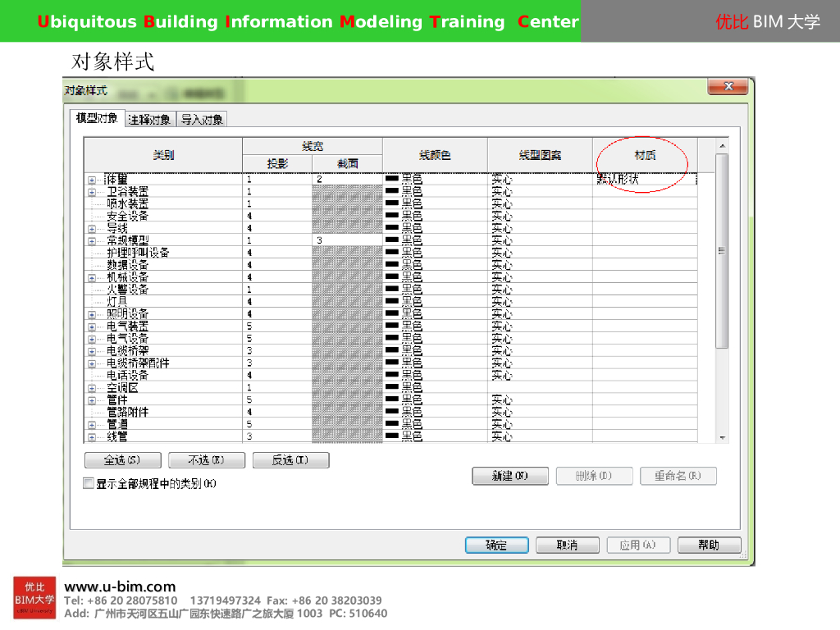Select the 模型对象 tab
840x630 pixels.
(97, 119)
